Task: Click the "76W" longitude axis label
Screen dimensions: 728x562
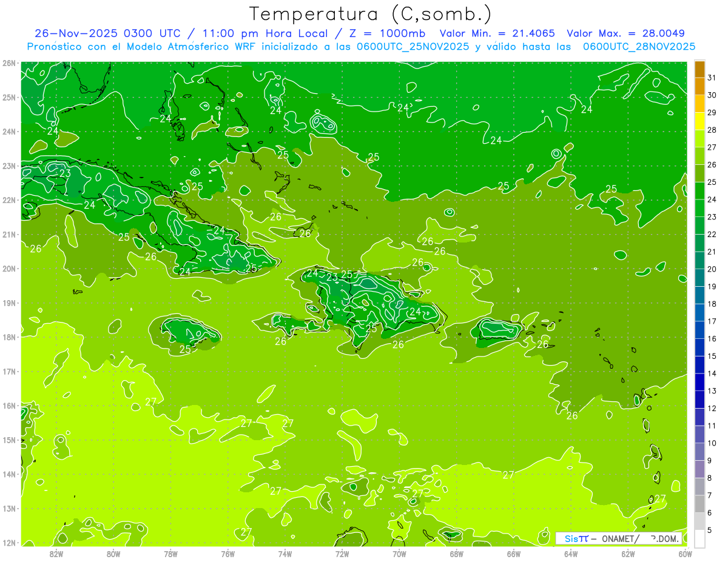Action: tap(228, 554)
